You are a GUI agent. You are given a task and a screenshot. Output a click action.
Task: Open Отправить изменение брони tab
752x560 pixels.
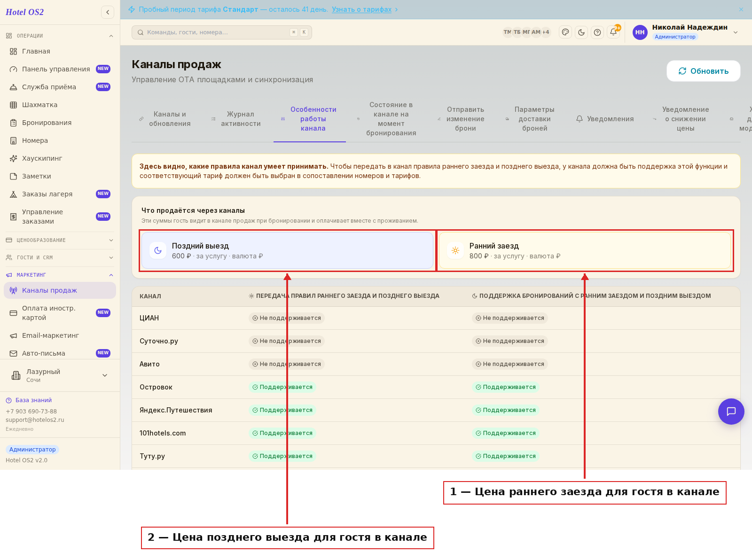[461, 119]
